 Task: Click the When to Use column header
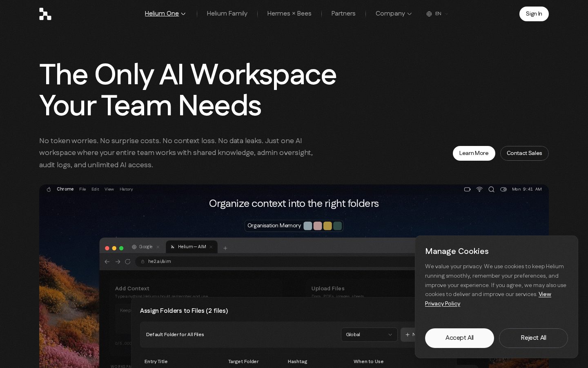pos(368,361)
